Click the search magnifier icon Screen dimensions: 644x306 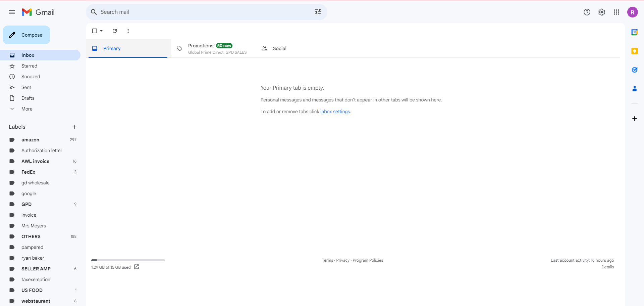coord(94,12)
